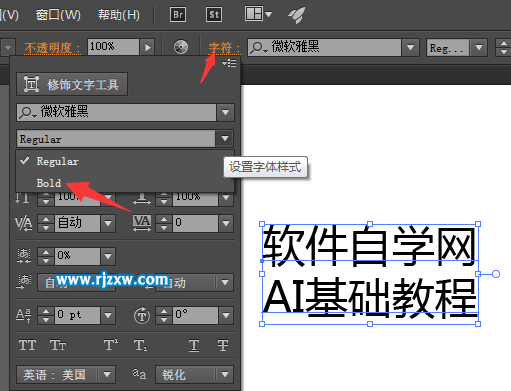Click the tracking value 0 field
Screen dimensions: 511x391
coord(195,223)
